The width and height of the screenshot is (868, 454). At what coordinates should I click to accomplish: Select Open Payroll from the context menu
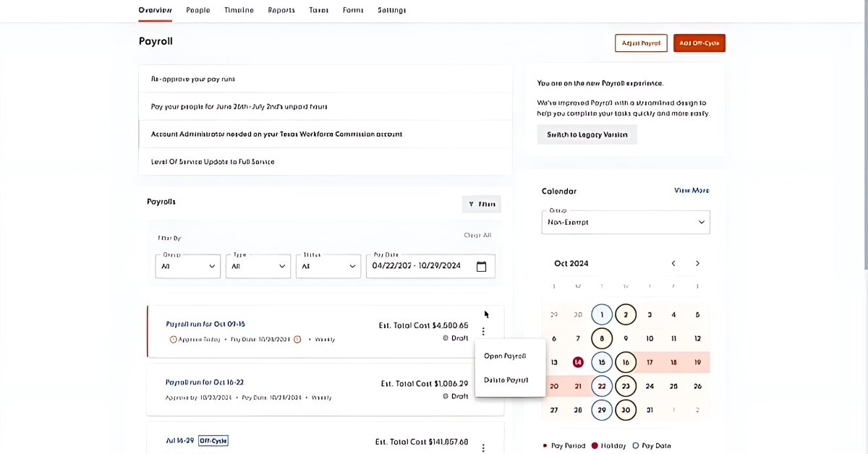506,356
